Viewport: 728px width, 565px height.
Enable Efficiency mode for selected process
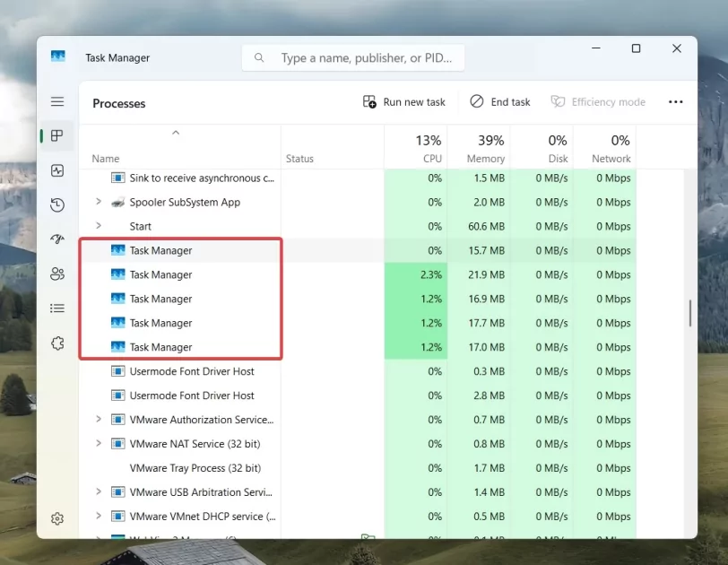598,101
